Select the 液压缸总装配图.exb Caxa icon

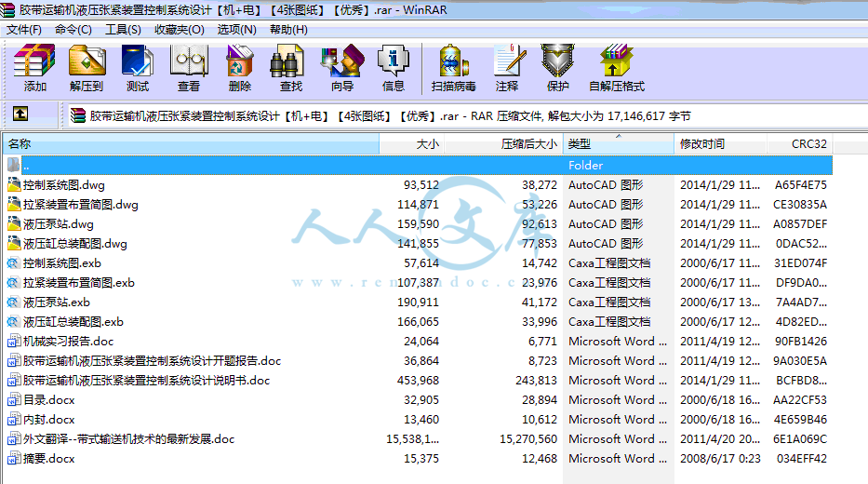tap(14, 322)
